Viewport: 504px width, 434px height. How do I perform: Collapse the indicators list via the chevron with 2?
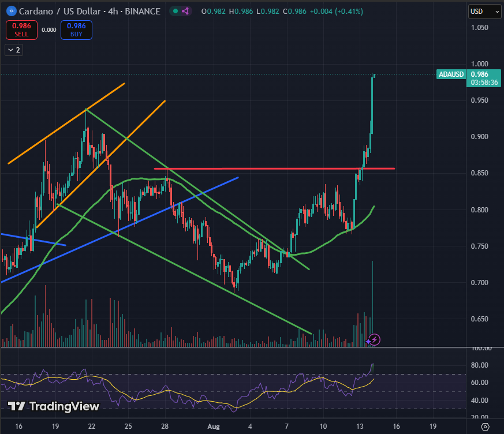(x=13, y=50)
